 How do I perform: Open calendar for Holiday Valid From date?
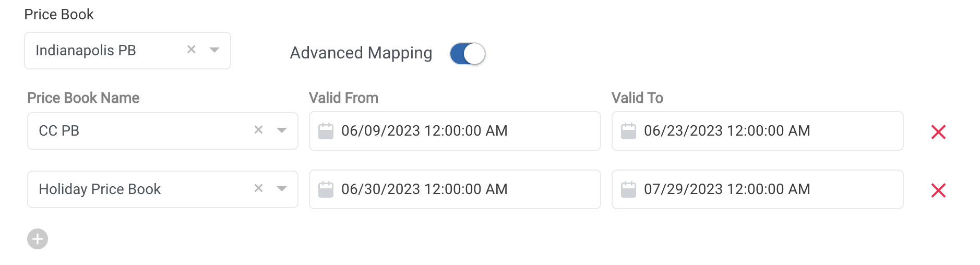(326, 189)
